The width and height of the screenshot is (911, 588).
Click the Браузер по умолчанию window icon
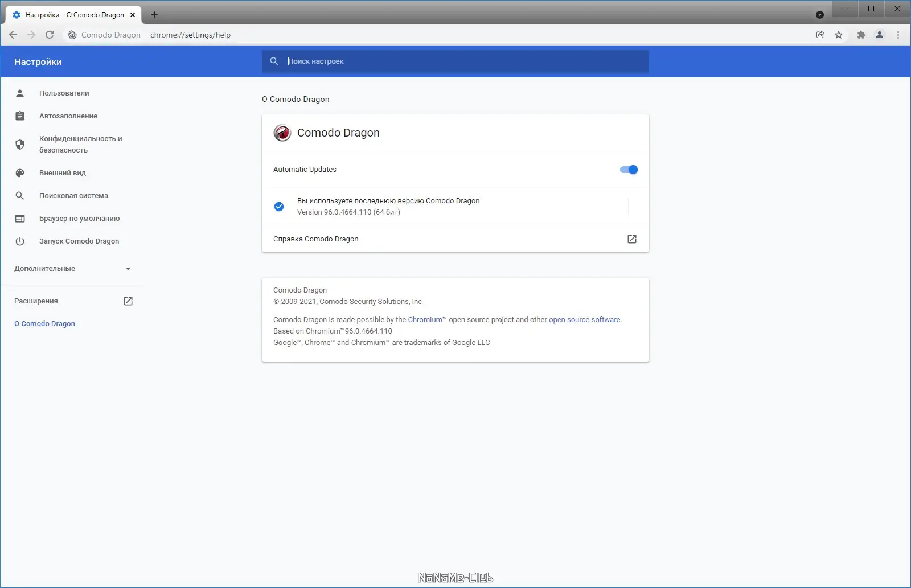tap(20, 218)
